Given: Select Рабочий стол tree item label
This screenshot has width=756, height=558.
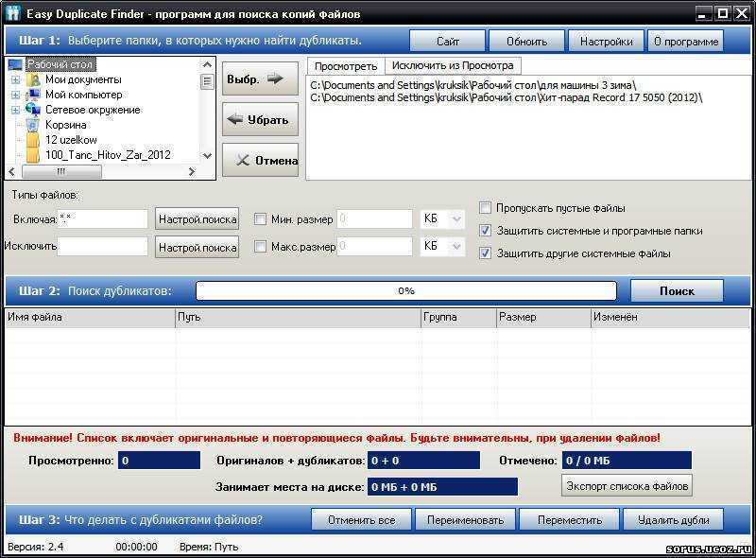Looking at the screenshot, I should coord(60,64).
